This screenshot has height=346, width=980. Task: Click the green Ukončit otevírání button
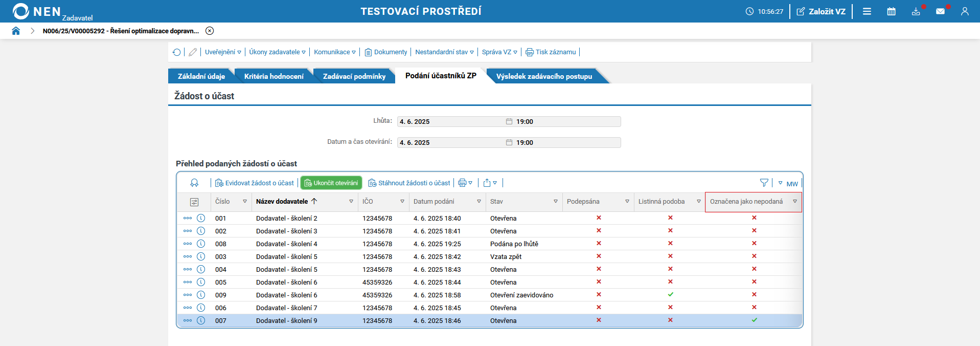pos(331,183)
